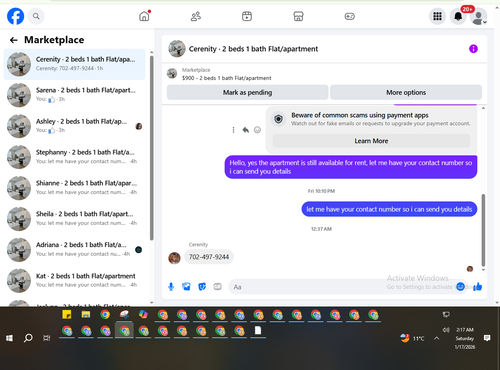The image size is (500, 370).
Task: Open the Friends icon in top nav
Action: (196, 16)
